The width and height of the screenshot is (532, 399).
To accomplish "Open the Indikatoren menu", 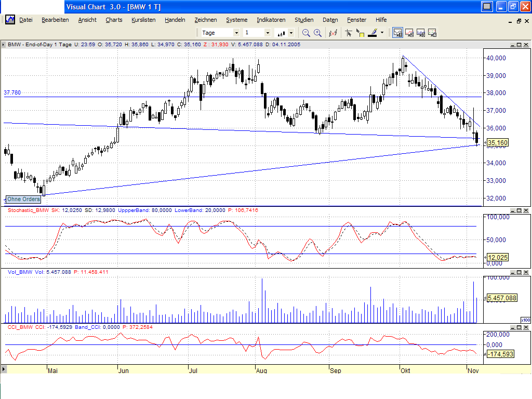I will tap(271, 20).
